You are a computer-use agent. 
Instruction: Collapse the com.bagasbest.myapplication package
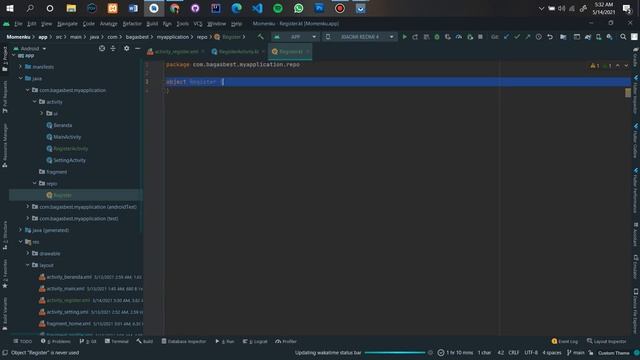tap(28, 90)
